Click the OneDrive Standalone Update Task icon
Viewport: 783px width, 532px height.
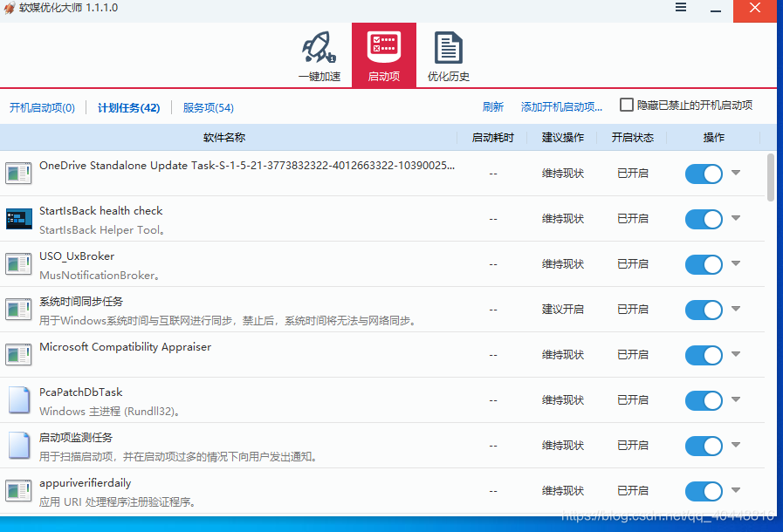pos(18,174)
